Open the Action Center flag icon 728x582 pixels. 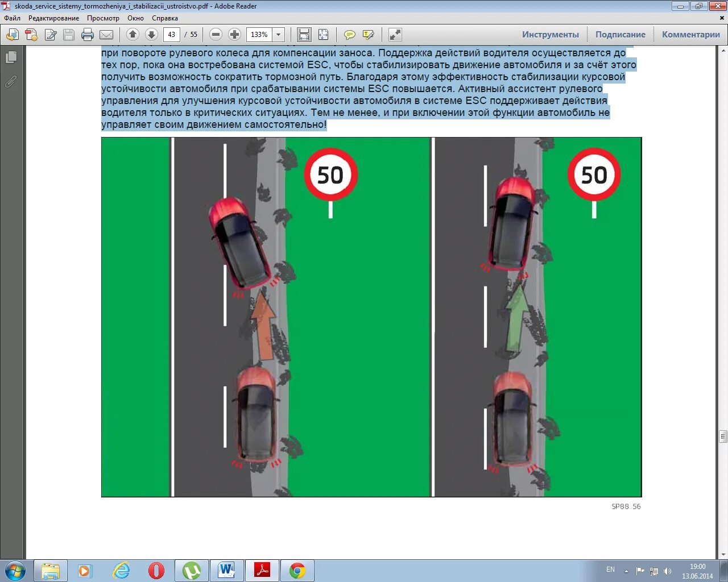[x=640, y=571]
